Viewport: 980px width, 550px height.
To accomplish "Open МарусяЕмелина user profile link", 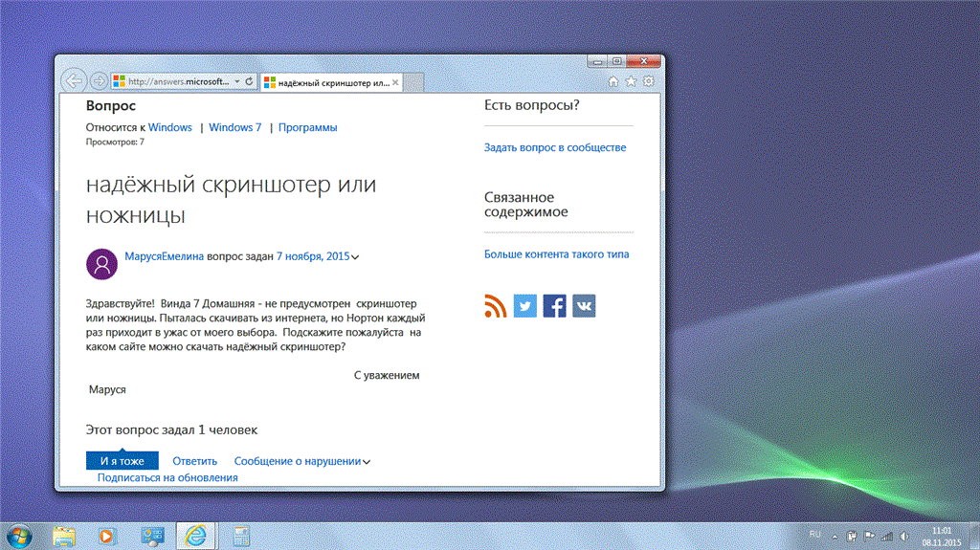I will coord(164,256).
